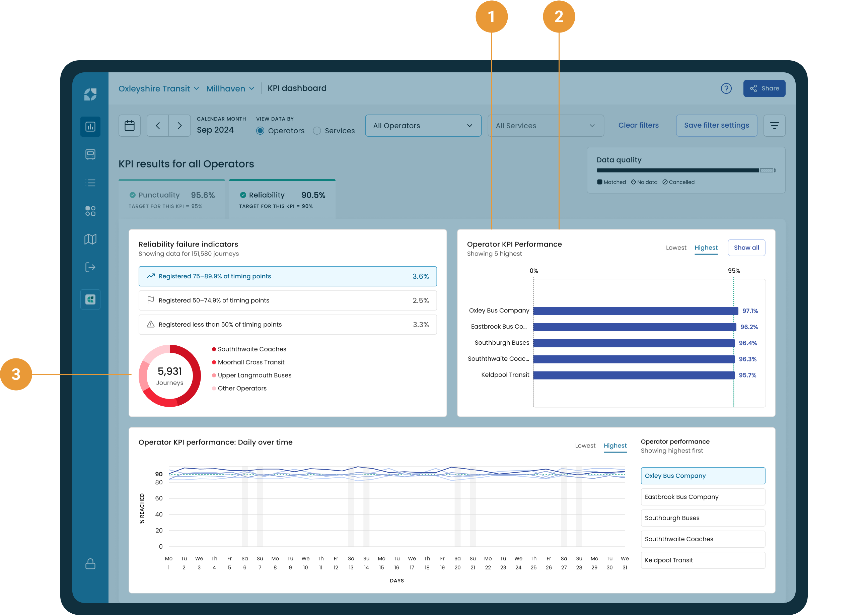Open the All Services dropdown
Screen dimensions: 868x615
546,125
